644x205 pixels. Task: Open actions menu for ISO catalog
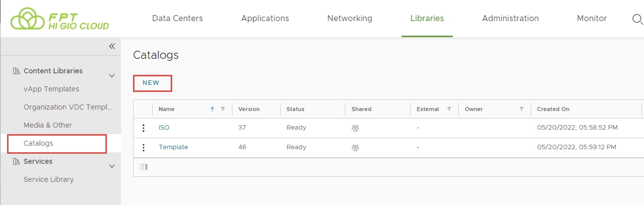click(144, 128)
